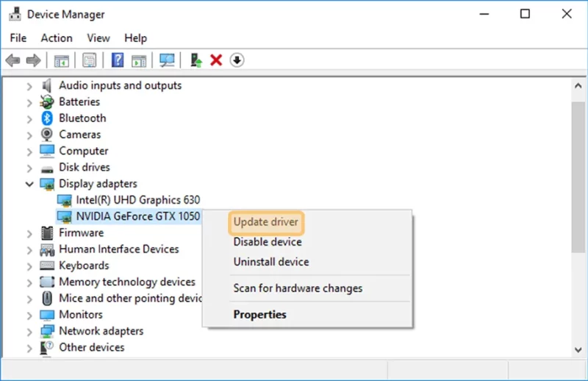Choose Update driver from context menu
The width and height of the screenshot is (588, 381).
(x=266, y=222)
